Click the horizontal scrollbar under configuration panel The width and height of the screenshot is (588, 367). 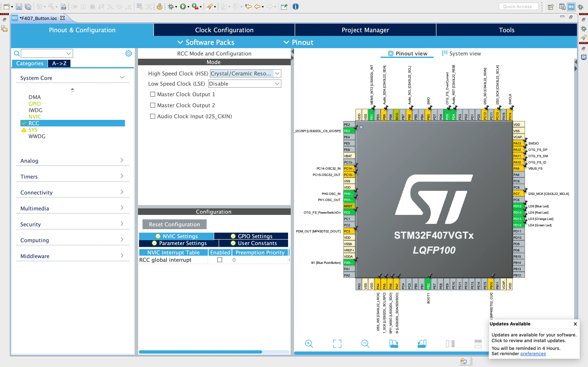pos(200,352)
